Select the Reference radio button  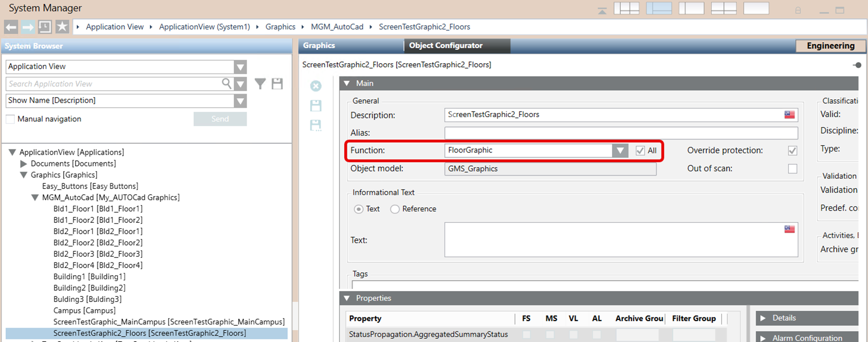point(395,209)
